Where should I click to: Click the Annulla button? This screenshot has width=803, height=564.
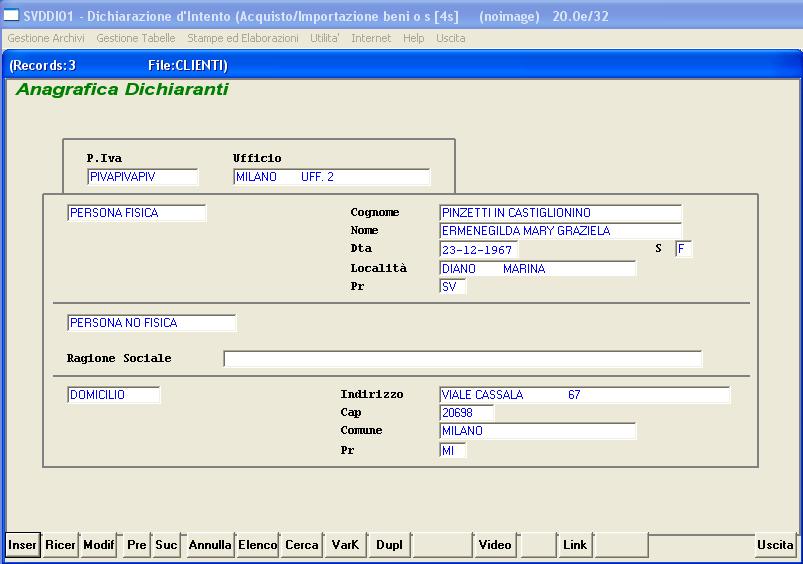(209, 545)
